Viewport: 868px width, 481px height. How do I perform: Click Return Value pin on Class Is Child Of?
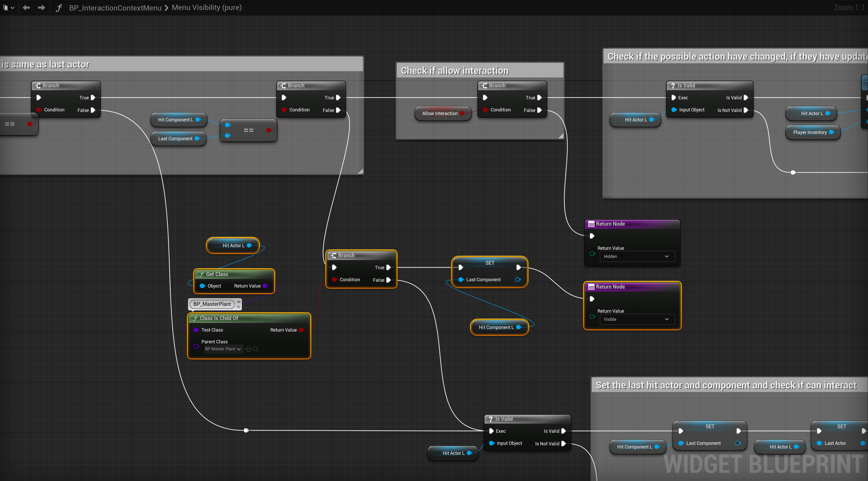pos(301,330)
